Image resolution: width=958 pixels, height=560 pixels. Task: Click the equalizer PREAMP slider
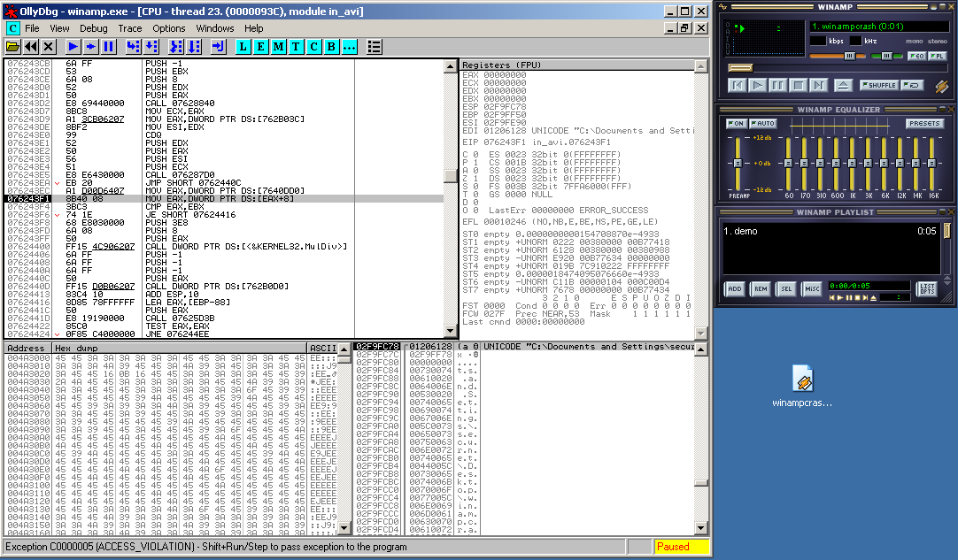click(738, 163)
